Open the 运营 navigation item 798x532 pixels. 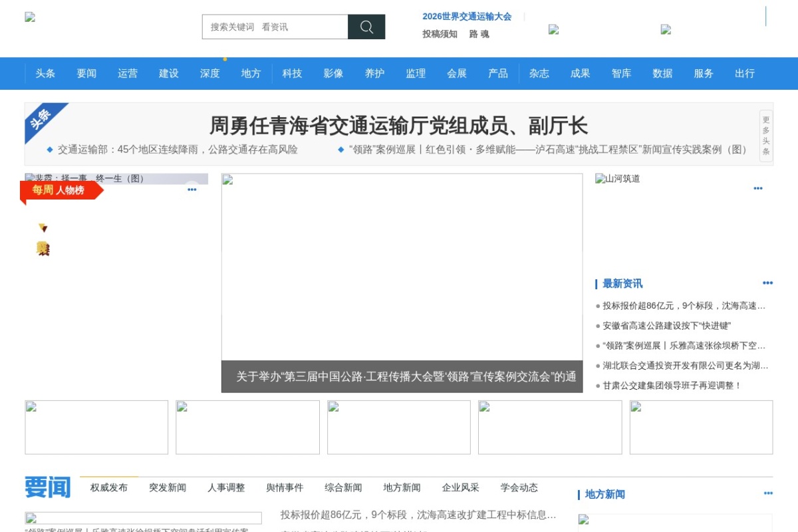click(x=128, y=73)
